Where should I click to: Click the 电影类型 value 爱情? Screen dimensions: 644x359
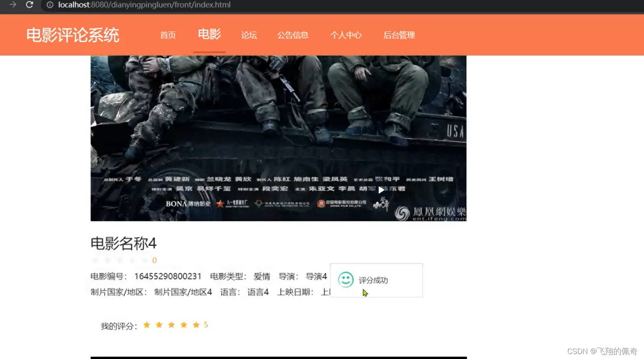(x=262, y=277)
